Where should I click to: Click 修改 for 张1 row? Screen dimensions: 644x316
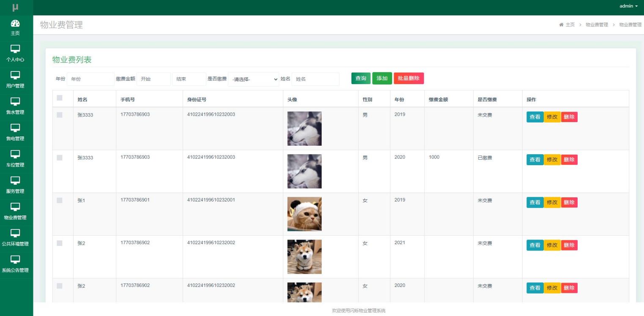[552, 202]
